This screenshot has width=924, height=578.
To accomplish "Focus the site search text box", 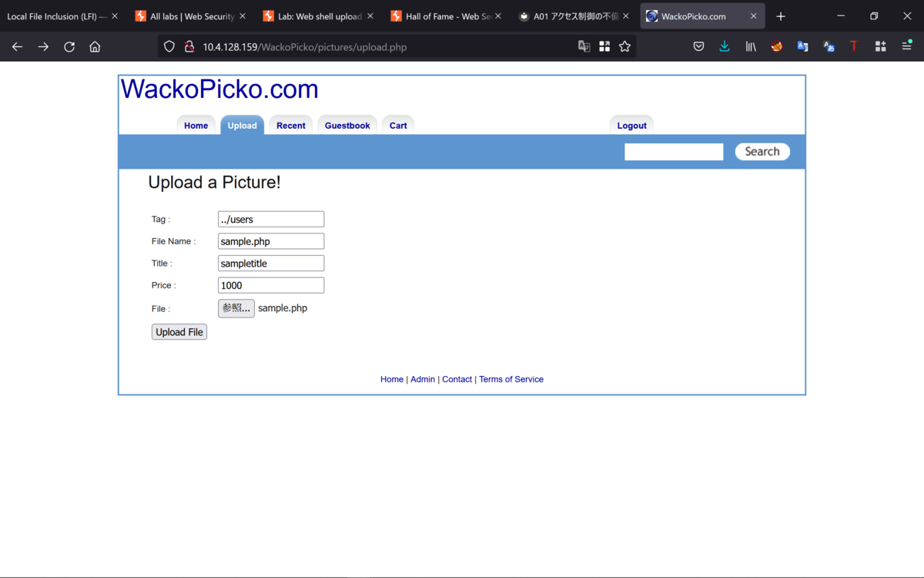I will (x=674, y=152).
